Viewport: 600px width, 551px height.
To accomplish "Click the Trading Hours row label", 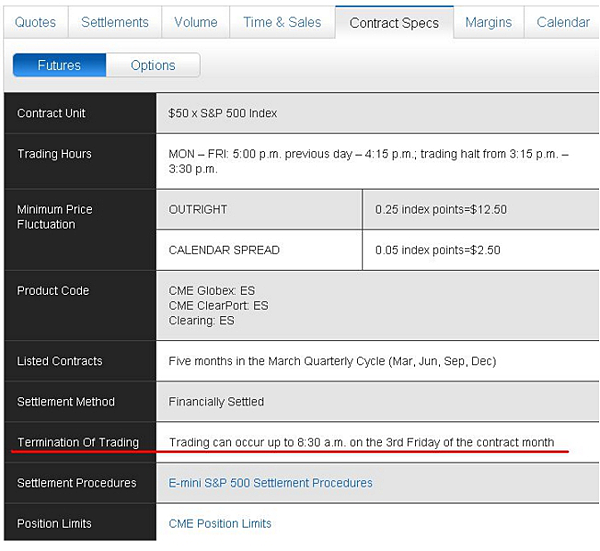I will click(x=54, y=154).
